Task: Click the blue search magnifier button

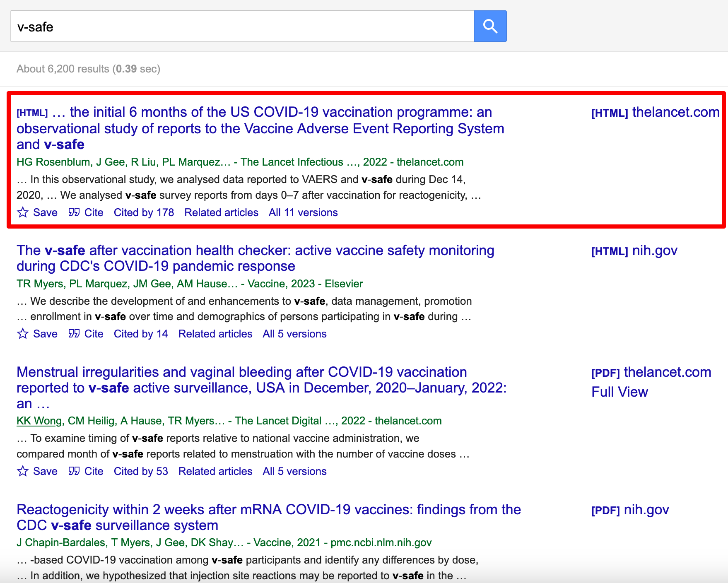Action: (490, 26)
